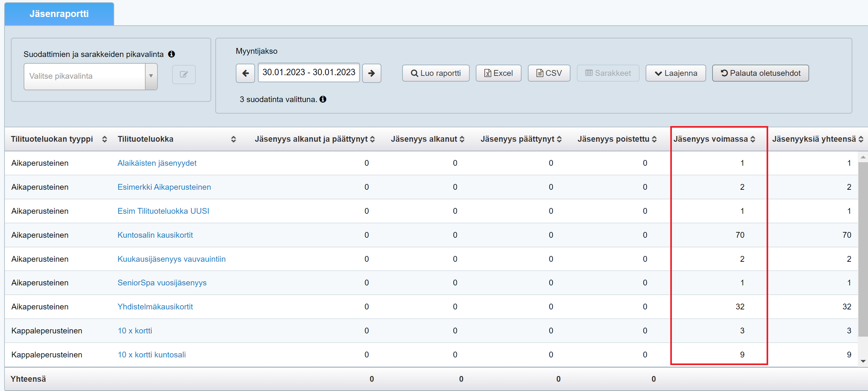This screenshot has height=391, width=868.
Task: Sort by Tilituoteluokan tyyppi column arrows
Action: [104, 139]
